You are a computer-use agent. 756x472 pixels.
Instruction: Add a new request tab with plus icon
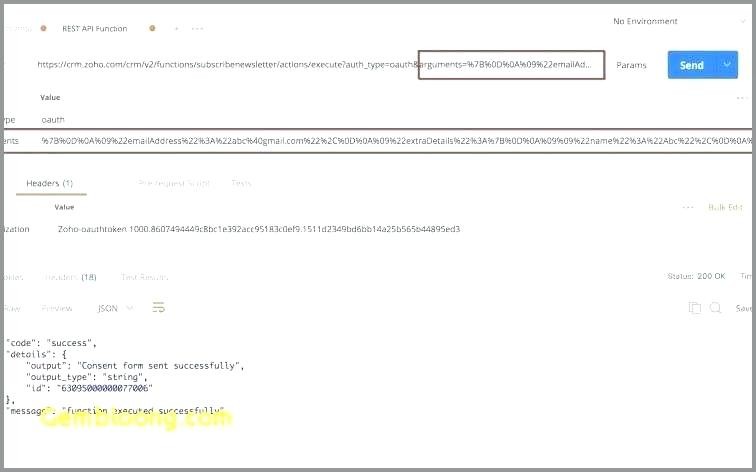click(176, 29)
